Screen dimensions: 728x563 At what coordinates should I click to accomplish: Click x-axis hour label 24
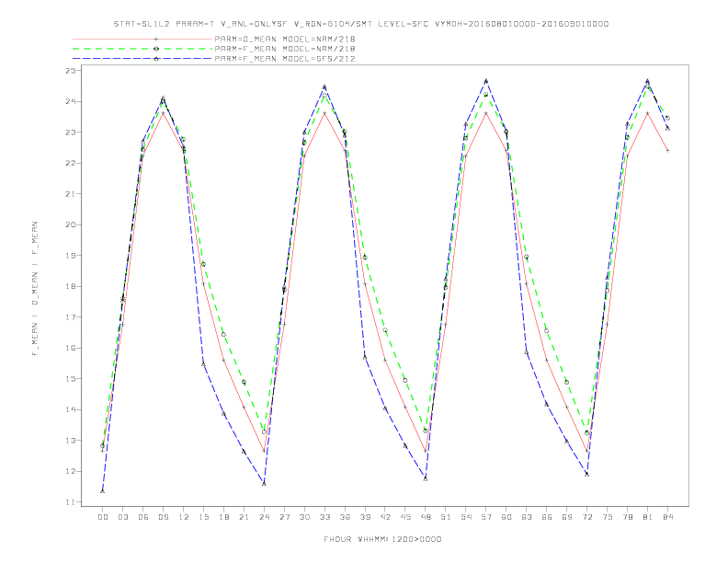(x=264, y=517)
